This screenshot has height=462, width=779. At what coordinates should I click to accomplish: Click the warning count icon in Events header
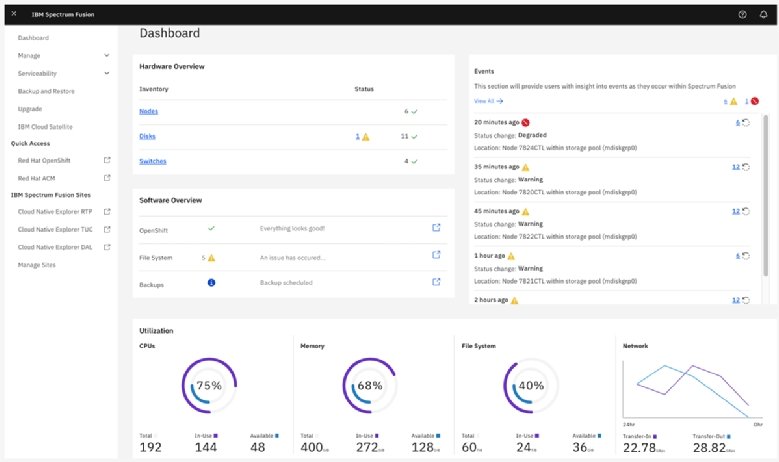[x=733, y=101]
